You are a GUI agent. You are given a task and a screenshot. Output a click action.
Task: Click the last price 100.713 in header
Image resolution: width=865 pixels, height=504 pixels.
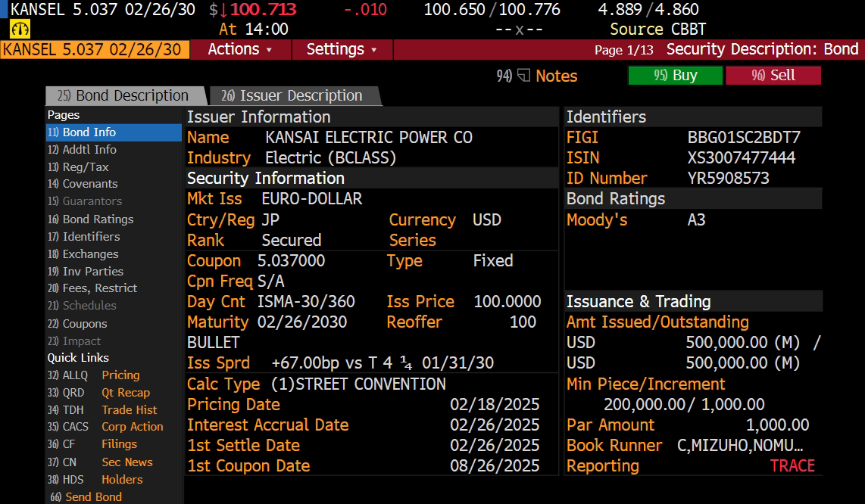click(x=263, y=9)
